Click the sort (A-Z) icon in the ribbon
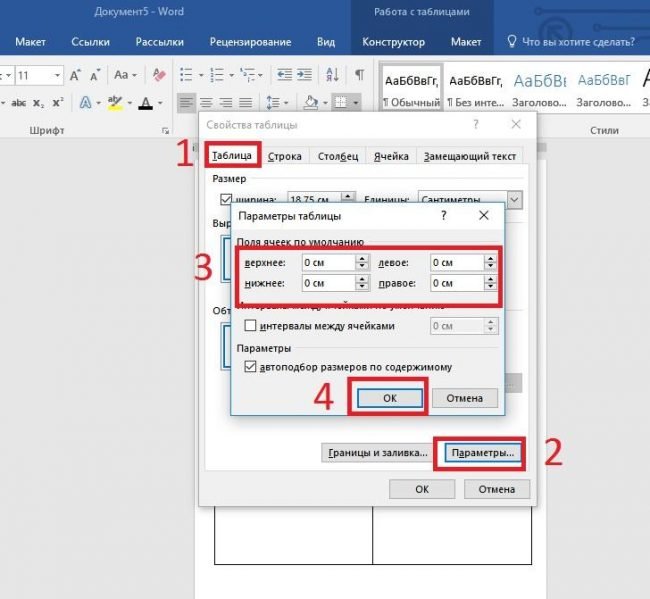Screen dimensions: 650x599 point(334,76)
